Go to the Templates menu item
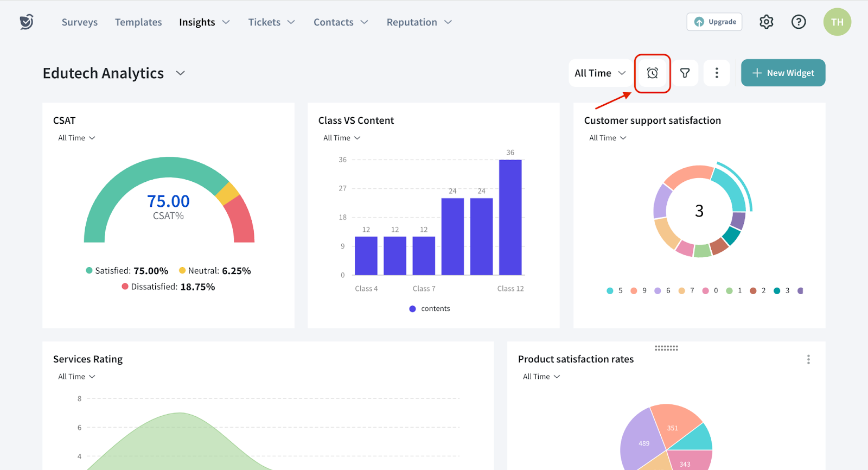Image resolution: width=868 pixels, height=470 pixels. click(138, 22)
